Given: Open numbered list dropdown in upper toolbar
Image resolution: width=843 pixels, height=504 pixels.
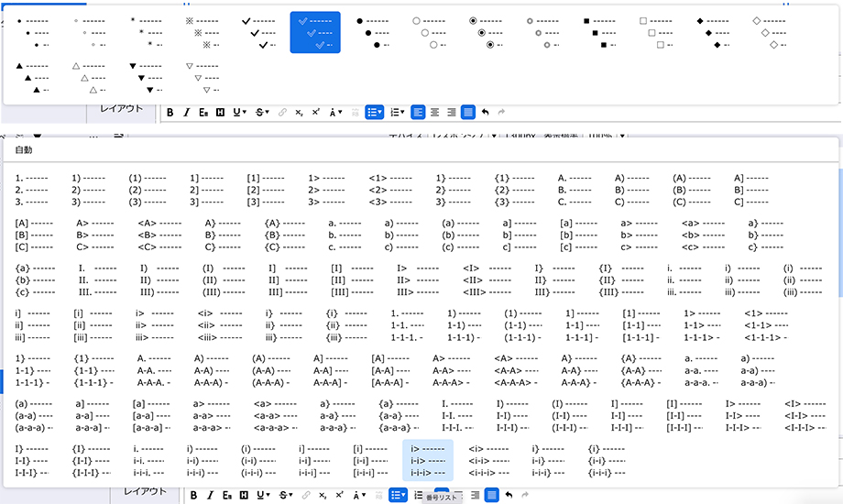Looking at the screenshot, I should click(398, 112).
